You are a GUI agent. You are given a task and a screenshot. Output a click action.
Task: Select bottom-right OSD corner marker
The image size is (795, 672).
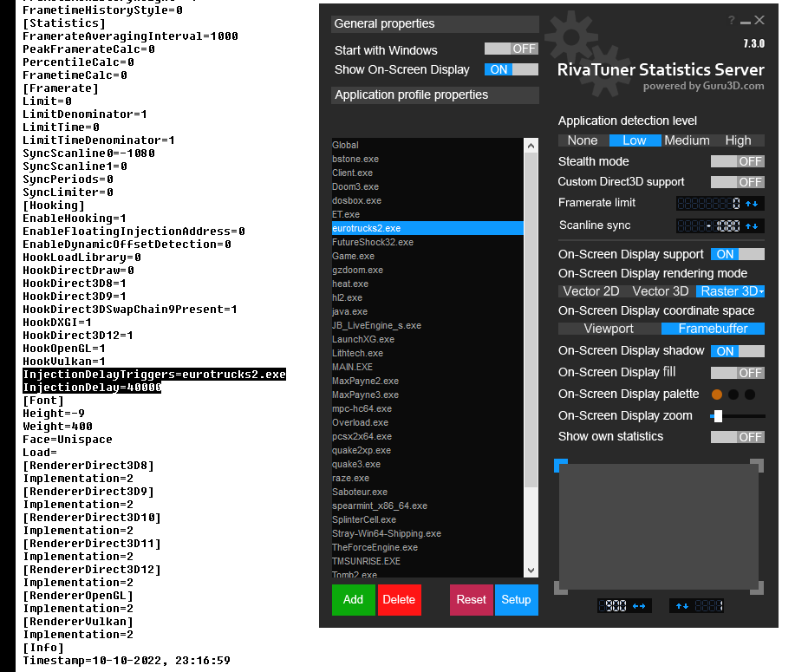757,588
